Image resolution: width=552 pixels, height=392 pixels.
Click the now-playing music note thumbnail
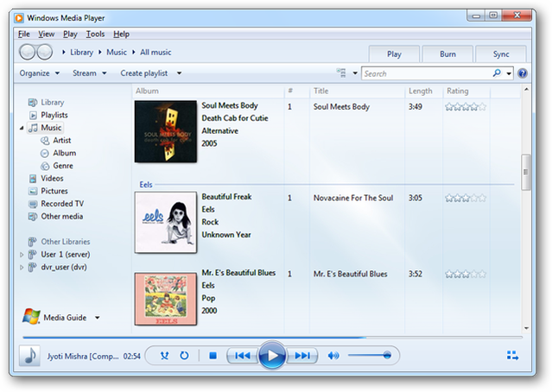[29, 356]
